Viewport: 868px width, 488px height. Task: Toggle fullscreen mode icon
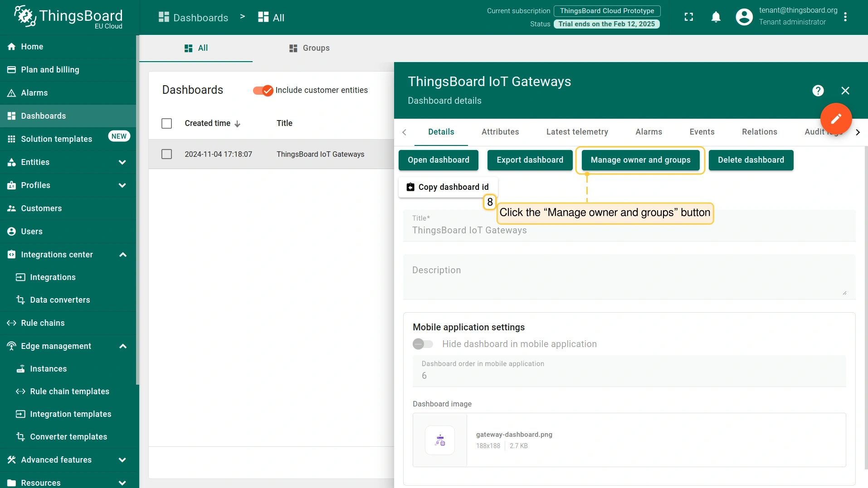click(688, 17)
